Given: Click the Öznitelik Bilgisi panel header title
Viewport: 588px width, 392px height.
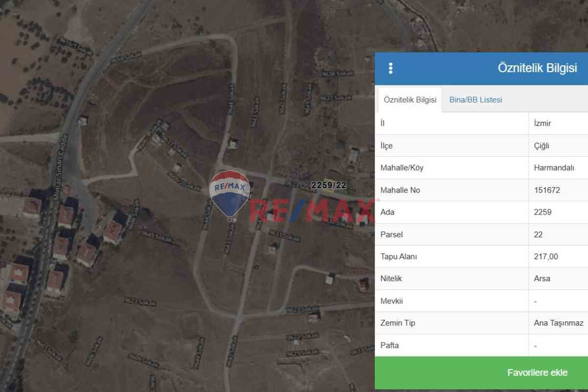Looking at the screenshot, I should pyautogui.click(x=537, y=68).
